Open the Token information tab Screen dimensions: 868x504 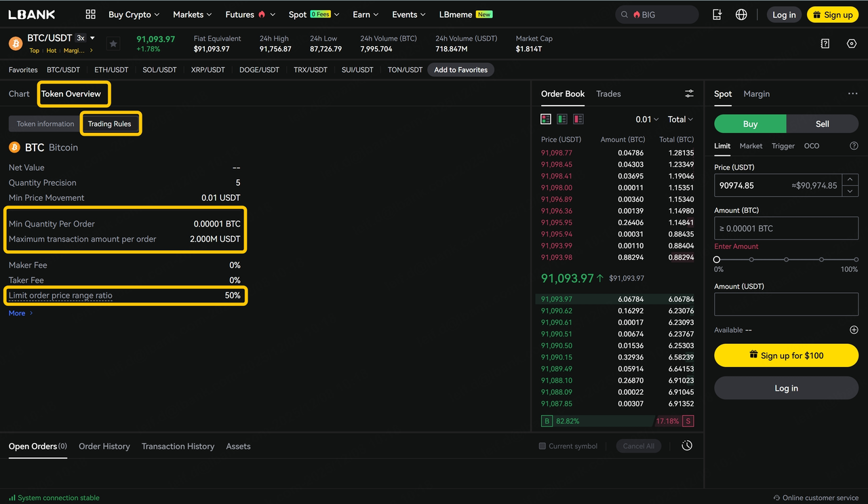click(45, 124)
